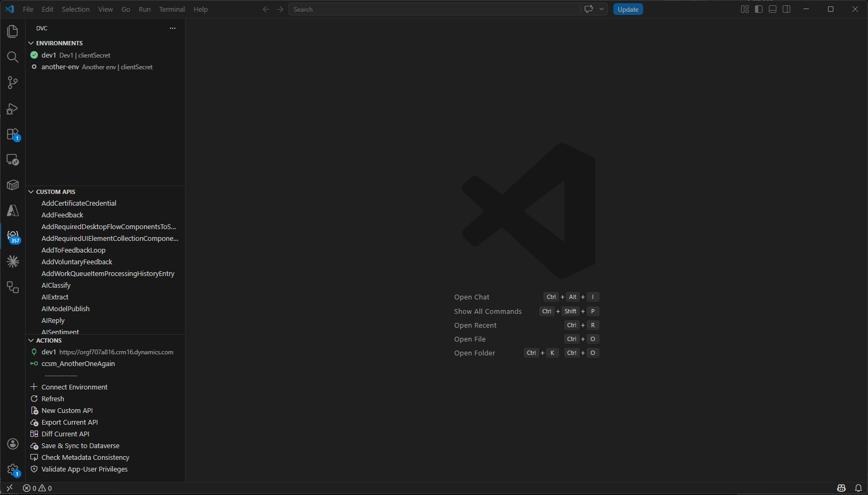Open the remote window status bar icon
The width and height of the screenshot is (868, 495).
click(10, 488)
